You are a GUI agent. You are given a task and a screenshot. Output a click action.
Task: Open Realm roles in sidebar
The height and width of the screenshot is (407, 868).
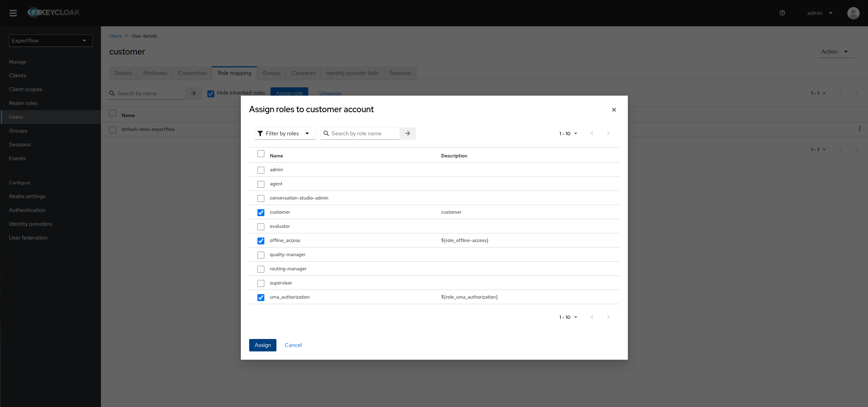pos(23,103)
